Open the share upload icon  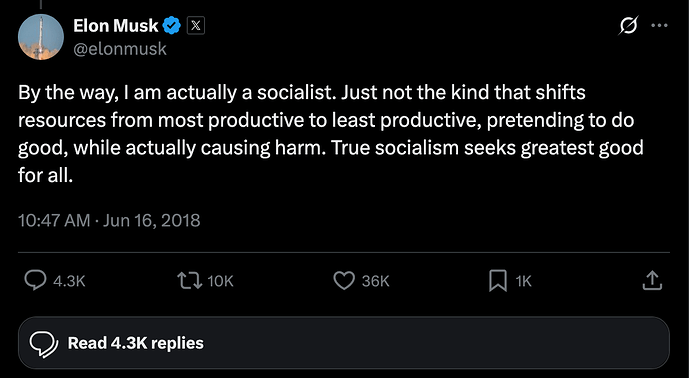(652, 280)
